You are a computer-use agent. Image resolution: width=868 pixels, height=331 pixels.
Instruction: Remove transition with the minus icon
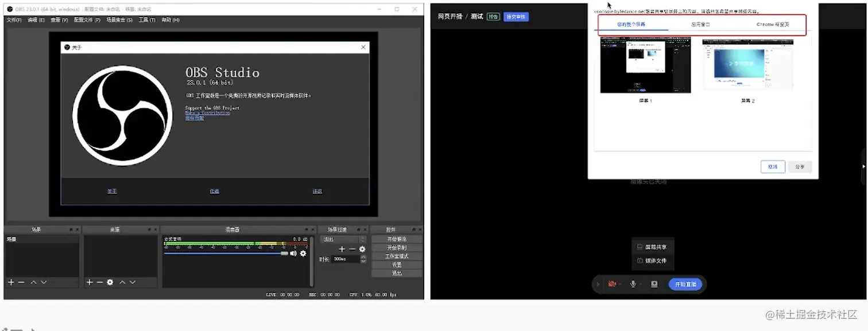352,249
